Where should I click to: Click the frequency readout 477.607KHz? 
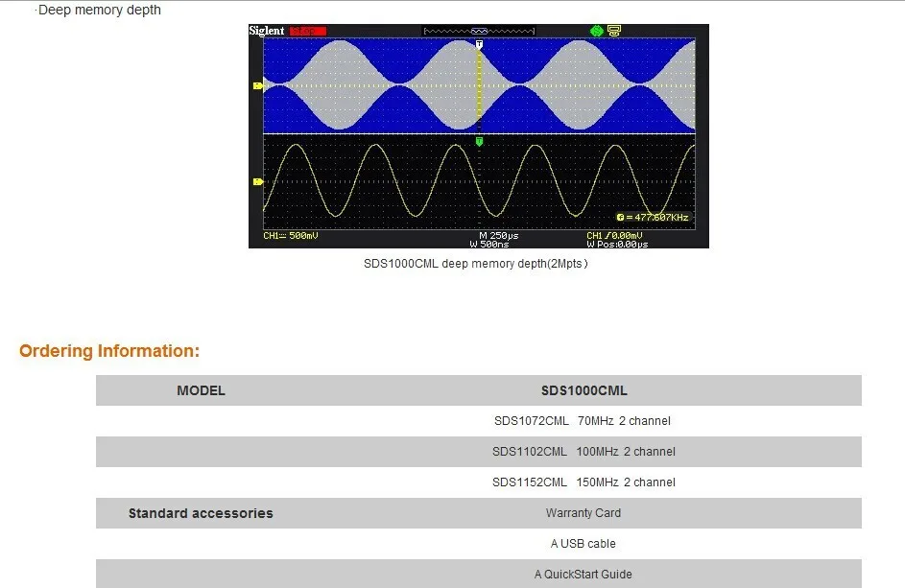(x=653, y=218)
